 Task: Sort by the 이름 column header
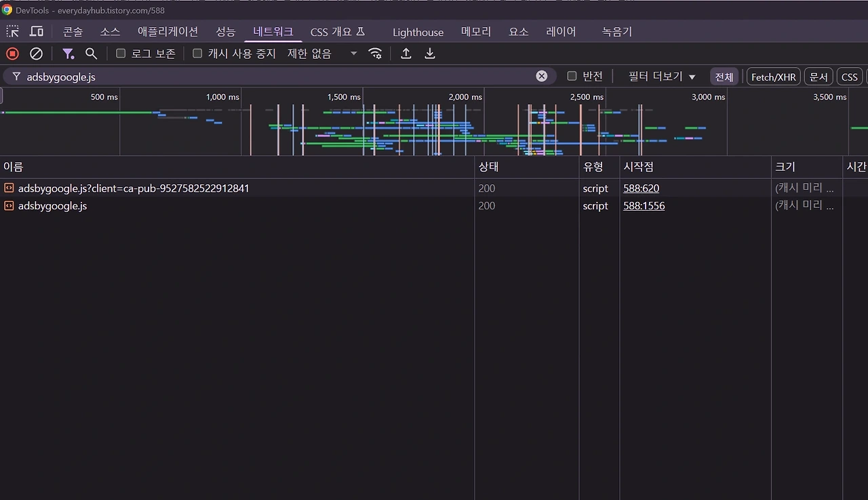(x=237, y=167)
